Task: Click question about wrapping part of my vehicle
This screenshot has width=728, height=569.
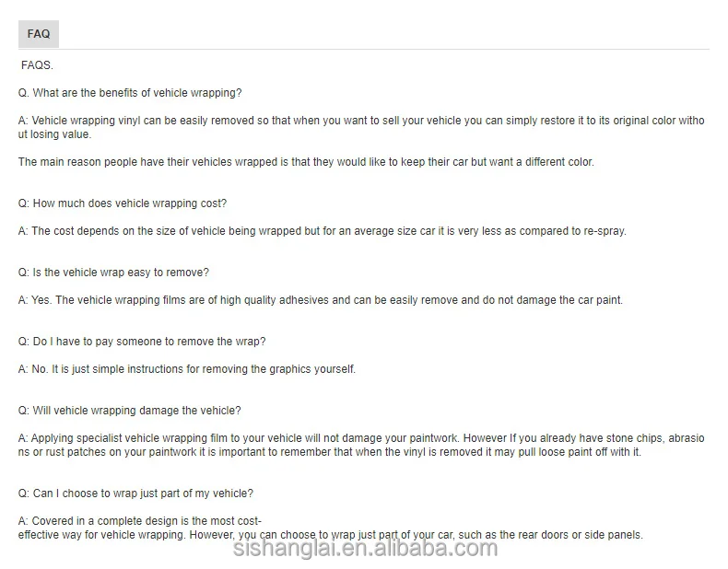Action: pos(135,494)
